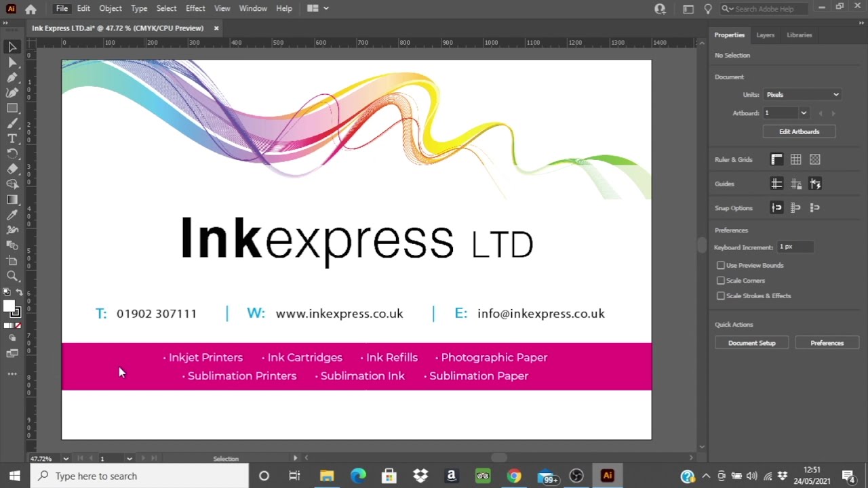Select the Rectangle tool

pyautogui.click(x=12, y=108)
